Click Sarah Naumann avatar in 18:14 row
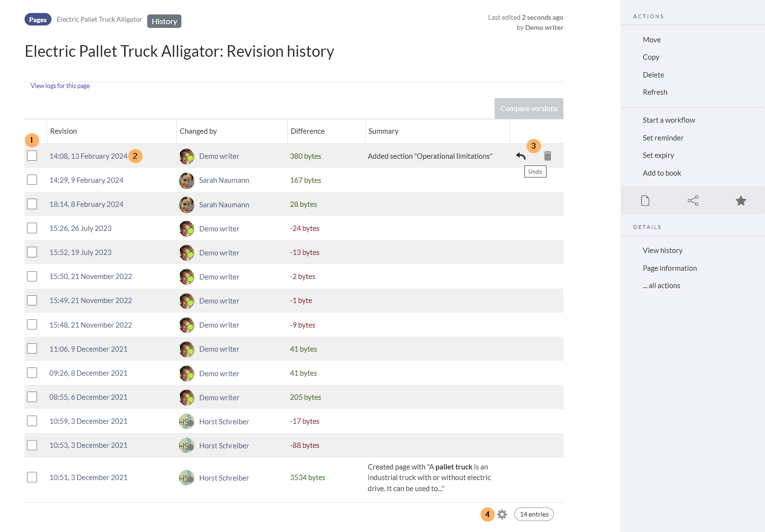This screenshot has height=532, width=765. pos(187,204)
